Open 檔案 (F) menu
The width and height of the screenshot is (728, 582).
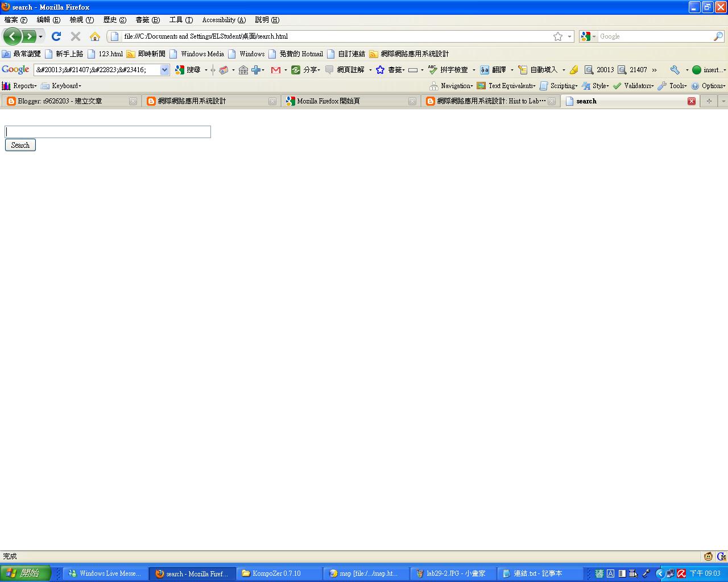pos(16,20)
